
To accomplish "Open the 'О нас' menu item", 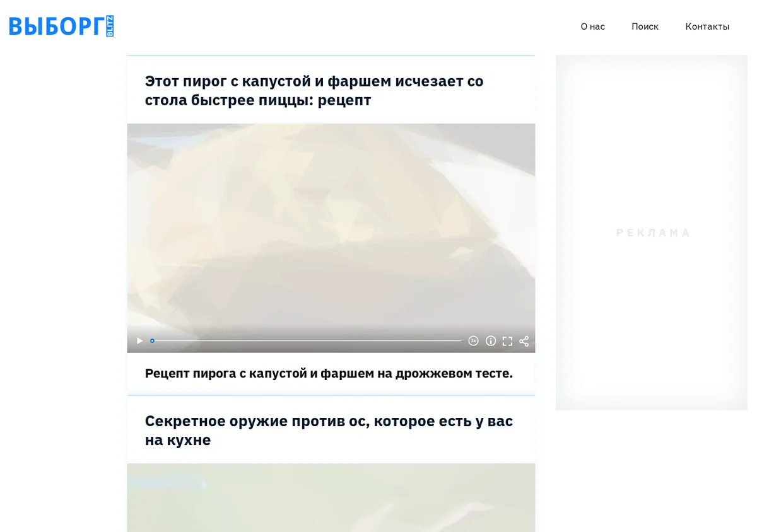I will [592, 26].
